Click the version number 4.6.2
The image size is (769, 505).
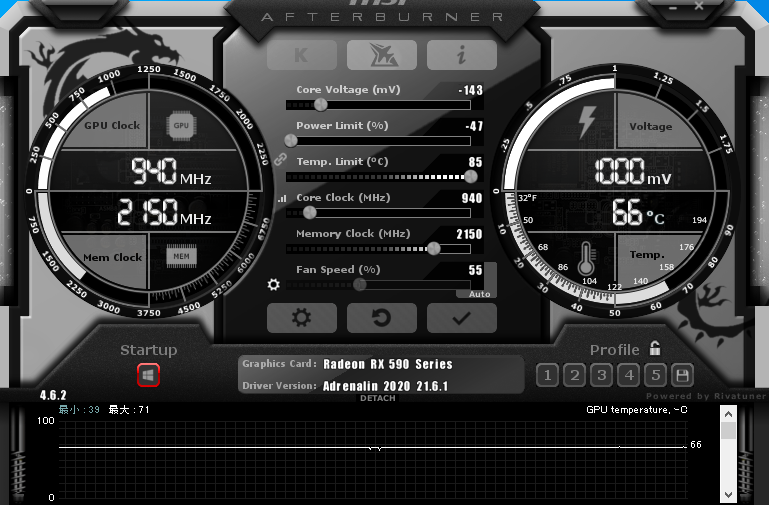click(53, 395)
